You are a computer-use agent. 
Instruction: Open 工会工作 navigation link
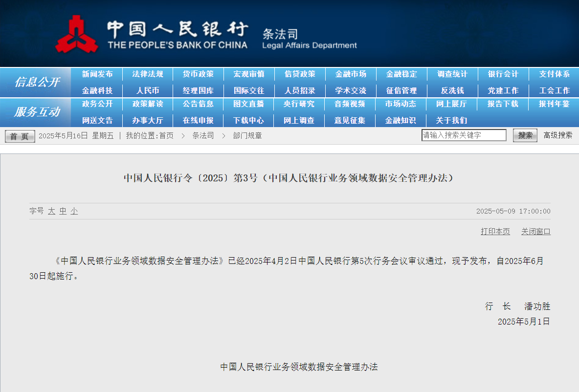(554, 91)
